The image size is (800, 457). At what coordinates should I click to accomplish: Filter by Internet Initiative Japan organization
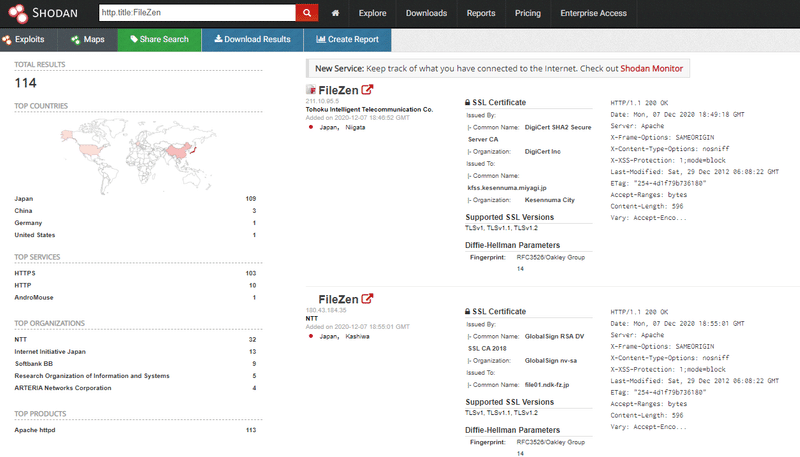point(50,352)
